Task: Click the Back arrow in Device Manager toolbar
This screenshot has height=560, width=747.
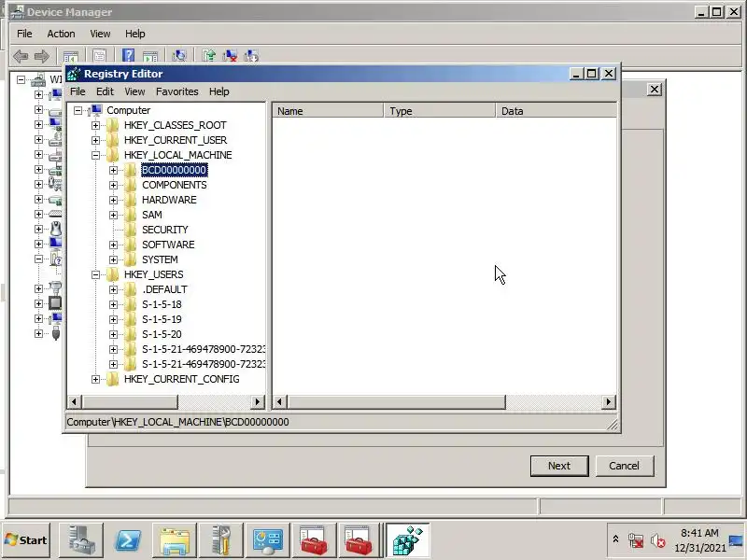Action: (x=21, y=56)
